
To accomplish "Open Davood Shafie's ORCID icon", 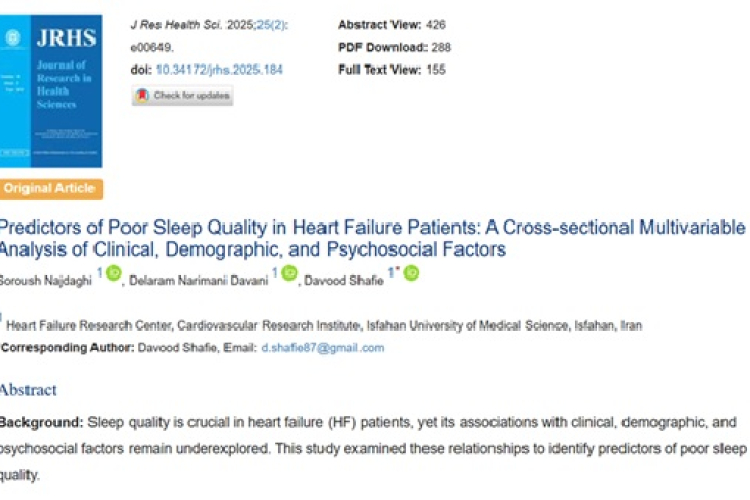I will point(411,273).
